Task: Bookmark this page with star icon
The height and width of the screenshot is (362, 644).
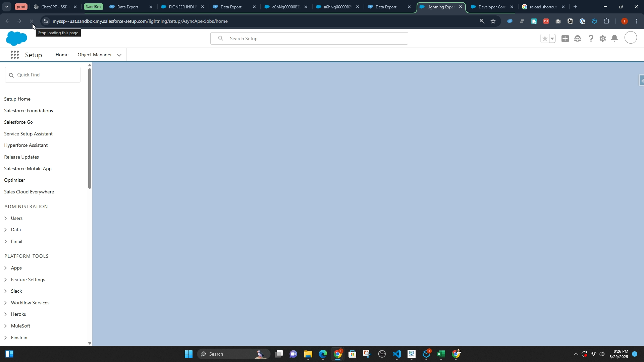Action: click(x=493, y=21)
